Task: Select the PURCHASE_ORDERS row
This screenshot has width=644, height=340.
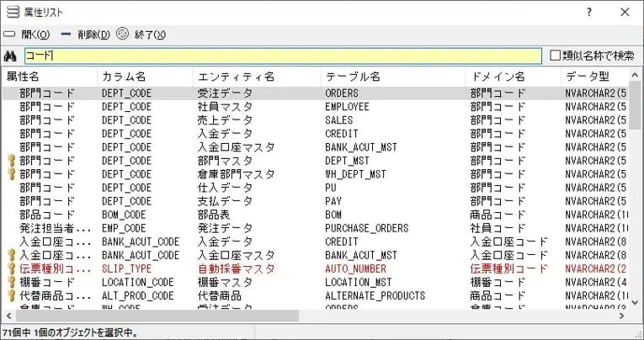Action: (366, 228)
